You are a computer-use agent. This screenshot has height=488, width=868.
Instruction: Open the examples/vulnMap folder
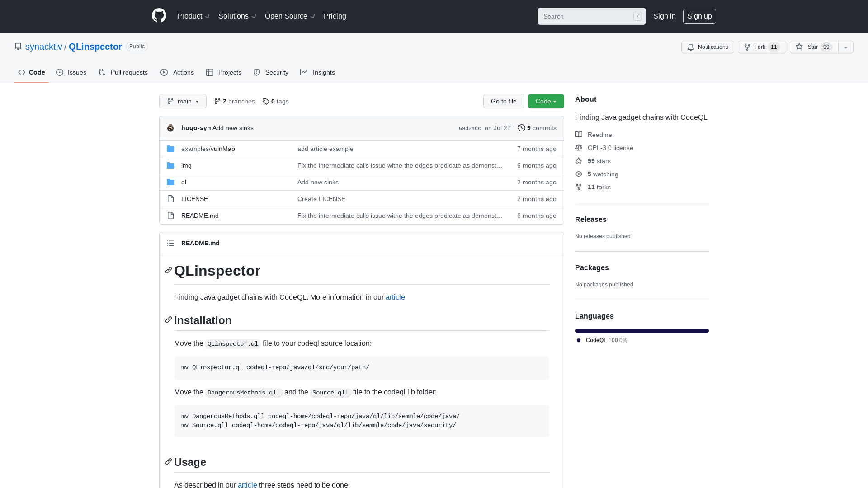tap(208, 149)
